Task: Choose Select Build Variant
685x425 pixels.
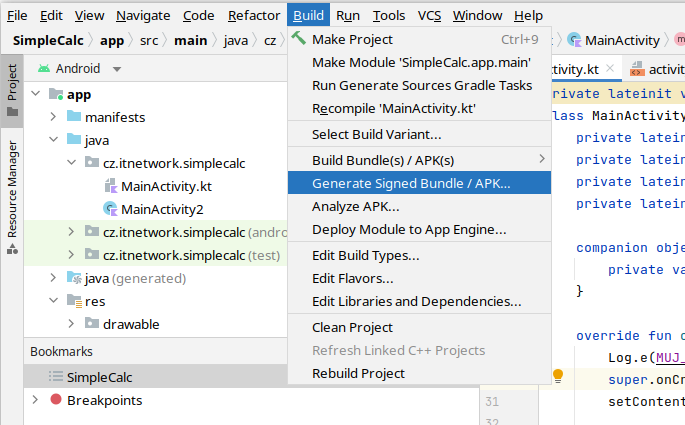Action: (419, 134)
